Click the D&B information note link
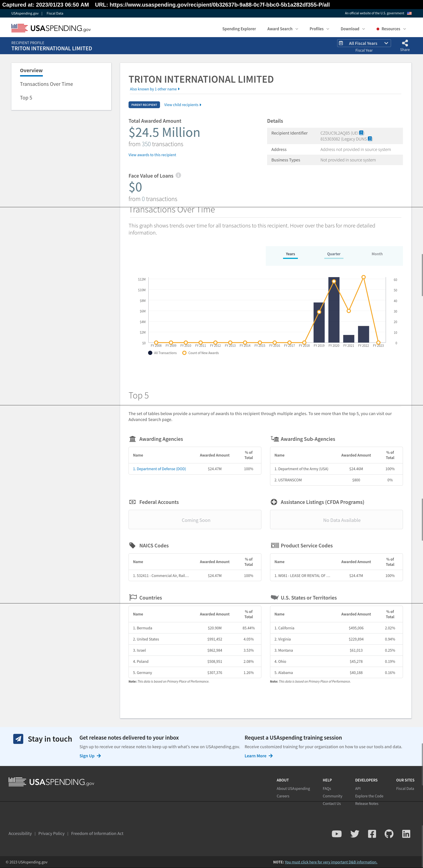This screenshot has height=868, width=423. pos(331,862)
